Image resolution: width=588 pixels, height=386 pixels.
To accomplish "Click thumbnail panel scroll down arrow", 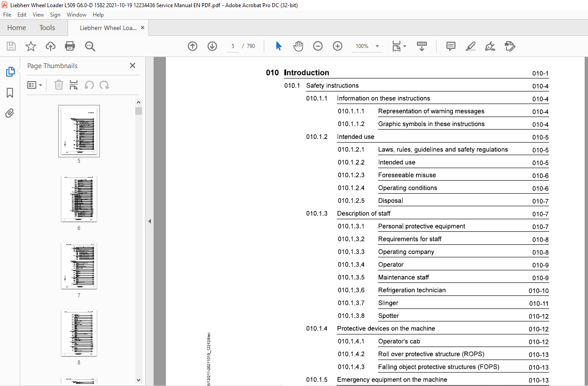I will click(138, 380).
